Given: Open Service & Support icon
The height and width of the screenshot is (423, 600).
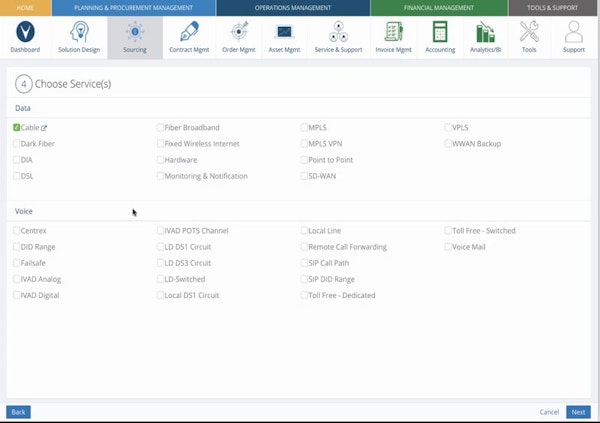Looking at the screenshot, I should tap(338, 32).
